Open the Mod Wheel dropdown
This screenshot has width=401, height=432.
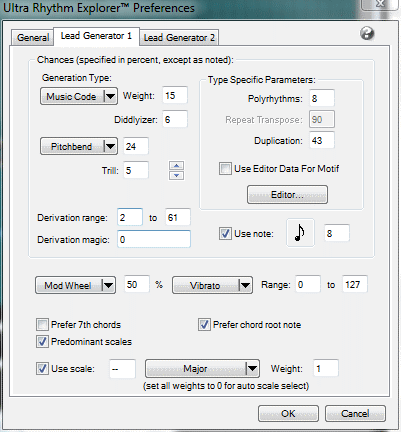(75, 285)
